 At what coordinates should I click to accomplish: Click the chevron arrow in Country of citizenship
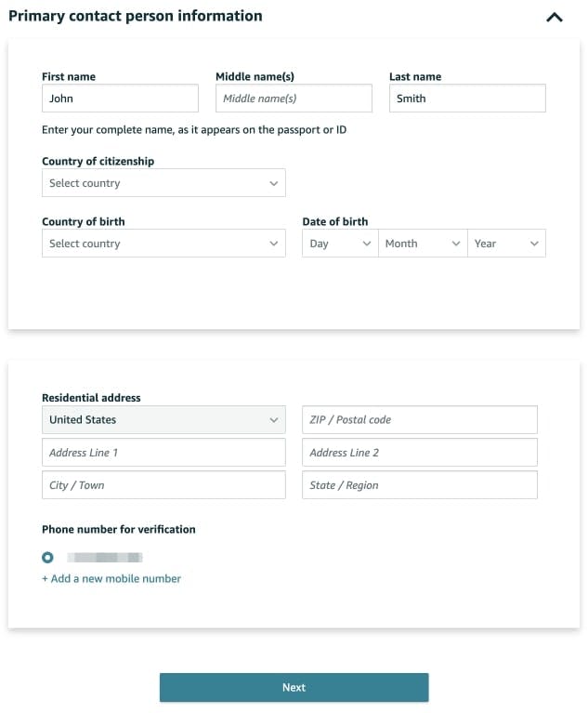coord(274,184)
